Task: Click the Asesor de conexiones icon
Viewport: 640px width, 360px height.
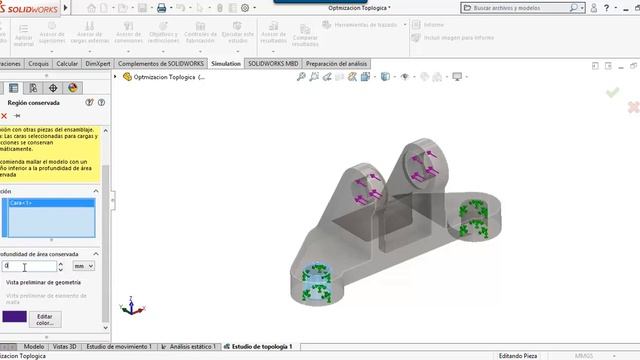Action: tap(128, 26)
